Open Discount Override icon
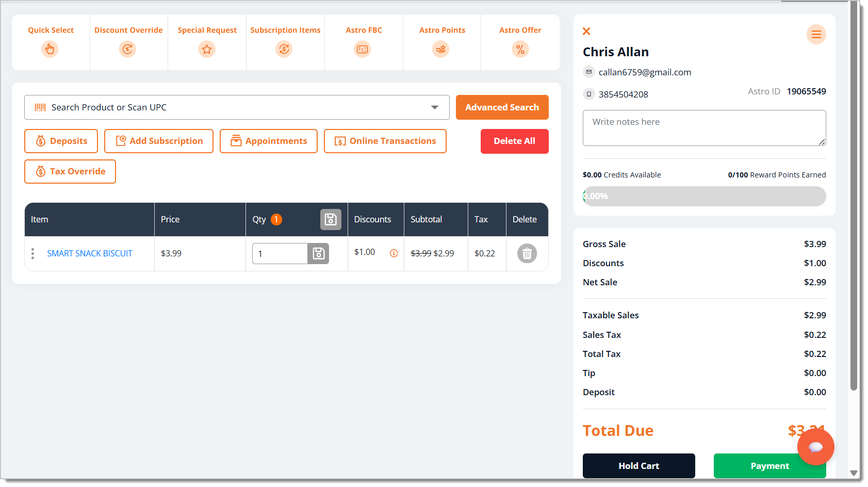The image size is (868, 487). tap(127, 49)
